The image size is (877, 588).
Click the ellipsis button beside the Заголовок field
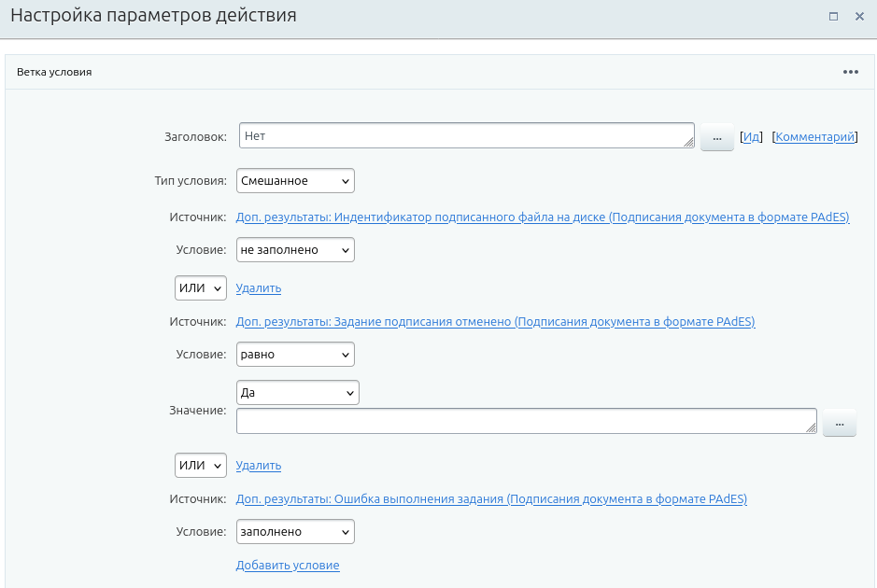pos(716,137)
